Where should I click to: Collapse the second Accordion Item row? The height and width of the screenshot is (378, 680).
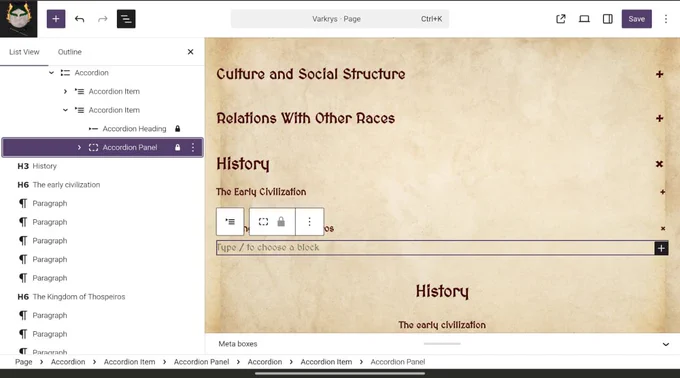coord(65,110)
